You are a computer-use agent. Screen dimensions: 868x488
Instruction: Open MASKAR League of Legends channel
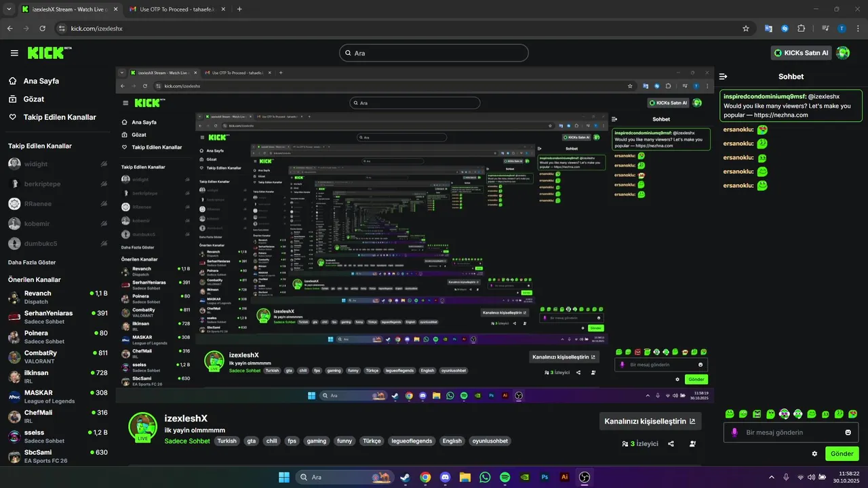[x=58, y=396]
